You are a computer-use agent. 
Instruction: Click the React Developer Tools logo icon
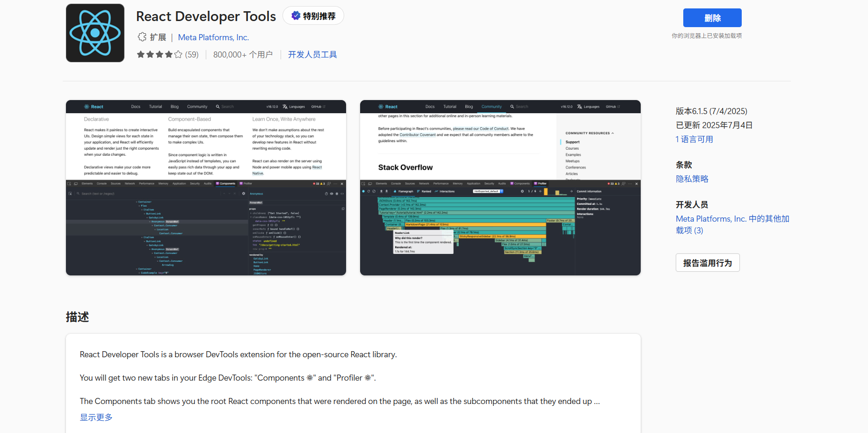95,33
